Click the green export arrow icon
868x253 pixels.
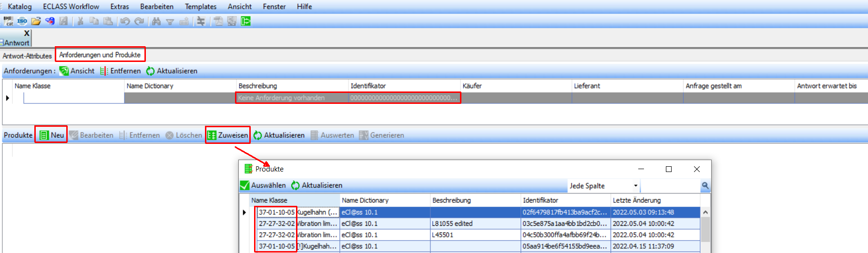[x=246, y=21]
